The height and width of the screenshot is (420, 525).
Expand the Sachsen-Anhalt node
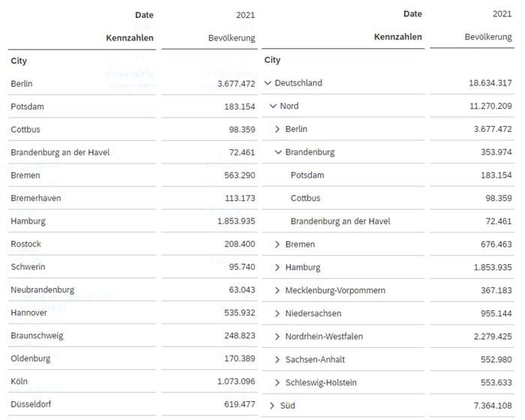click(277, 359)
